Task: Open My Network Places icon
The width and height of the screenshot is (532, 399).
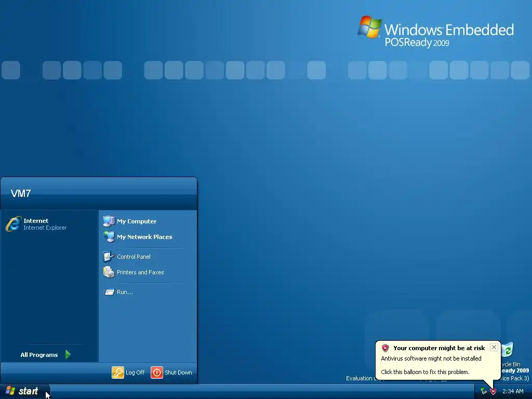Action: (x=109, y=236)
